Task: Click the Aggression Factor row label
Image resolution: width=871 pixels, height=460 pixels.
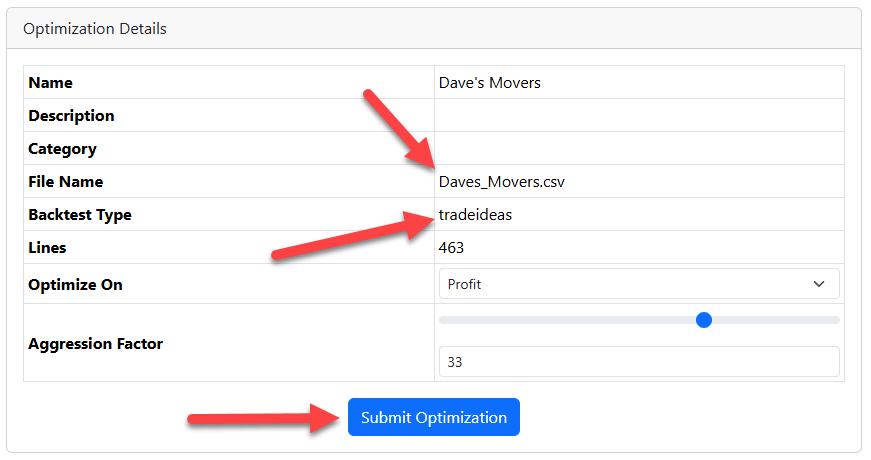Action: point(96,344)
